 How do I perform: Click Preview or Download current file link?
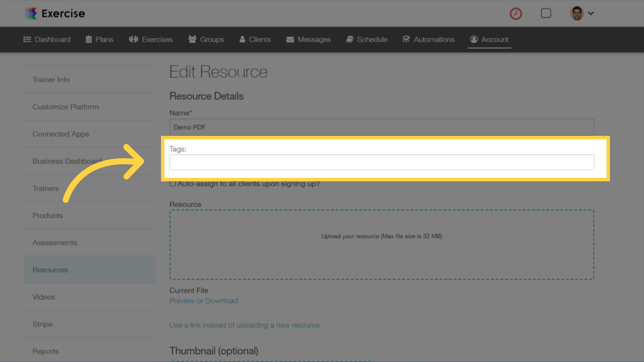tap(204, 301)
